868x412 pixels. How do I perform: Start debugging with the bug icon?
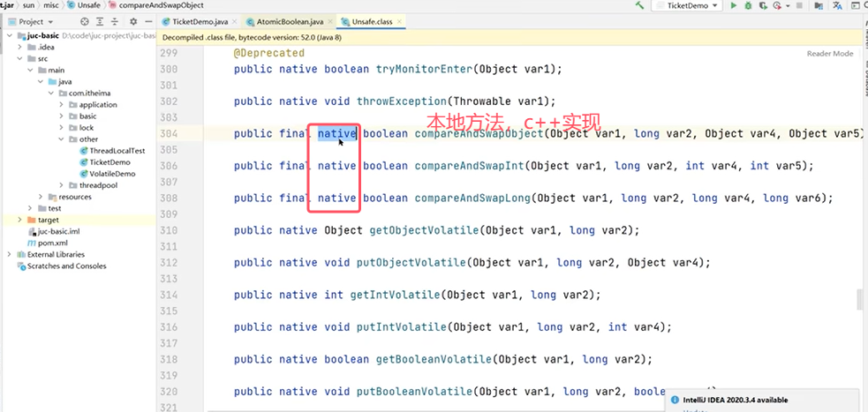click(x=749, y=5)
